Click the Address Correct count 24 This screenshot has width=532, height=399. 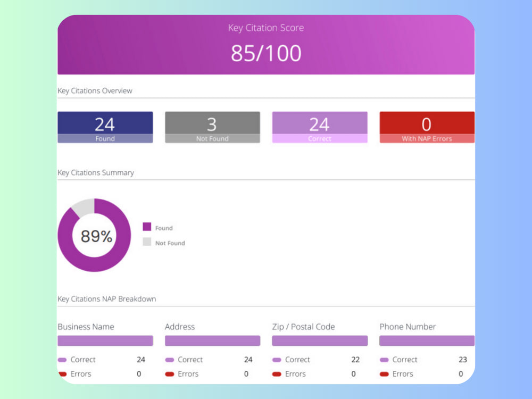coord(248,360)
